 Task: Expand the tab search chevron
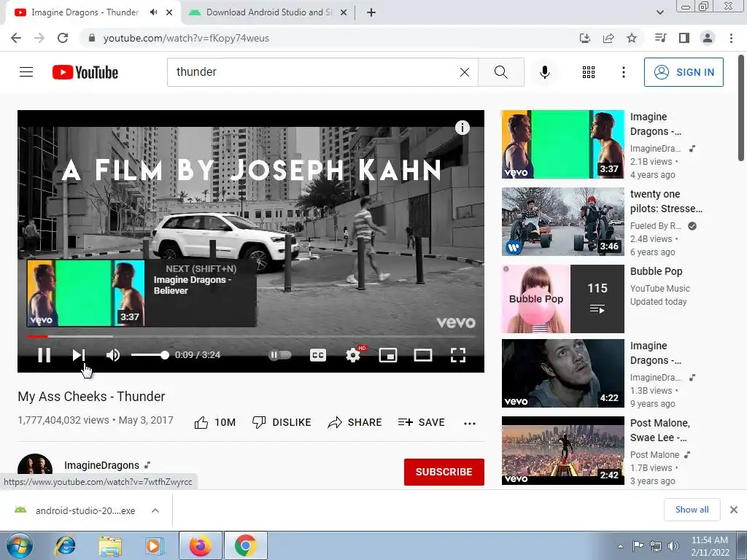(x=659, y=12)
